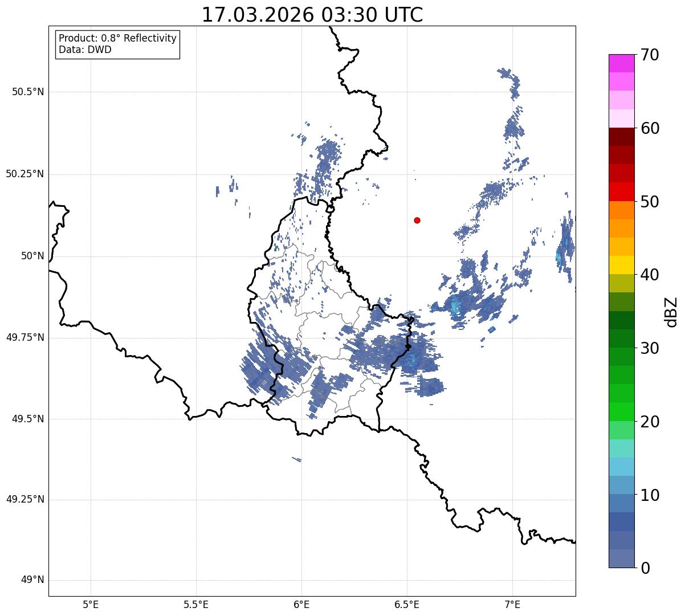The height and width of the screenshot is (616, 685).
Task: Click the colorbar tick label 20
Action: [x=650, y=422]
